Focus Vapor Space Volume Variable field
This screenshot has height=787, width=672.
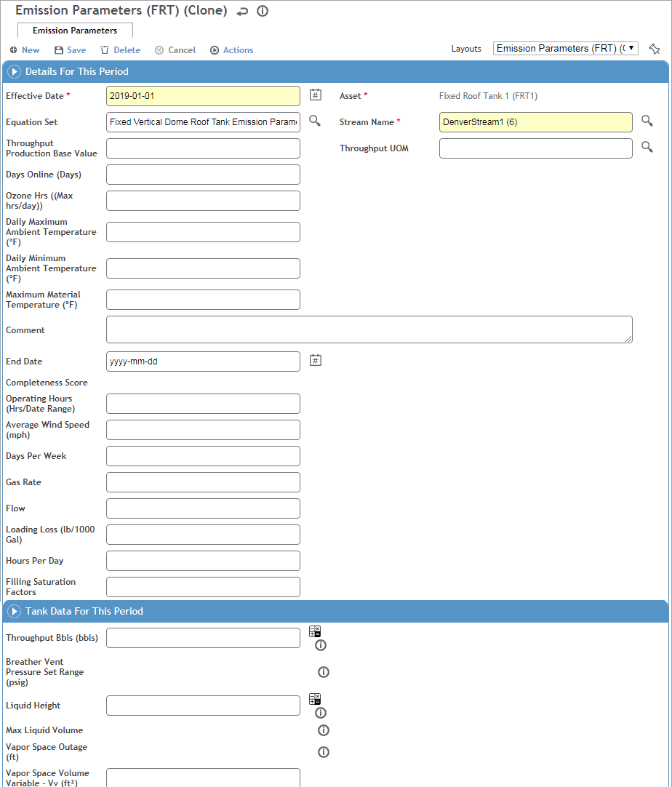(203, 778)
